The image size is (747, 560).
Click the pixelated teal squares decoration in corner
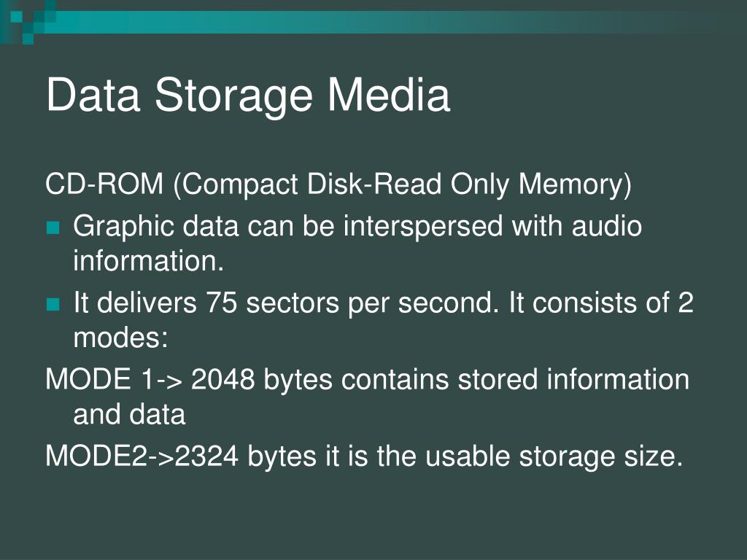(x=28, y=21)
